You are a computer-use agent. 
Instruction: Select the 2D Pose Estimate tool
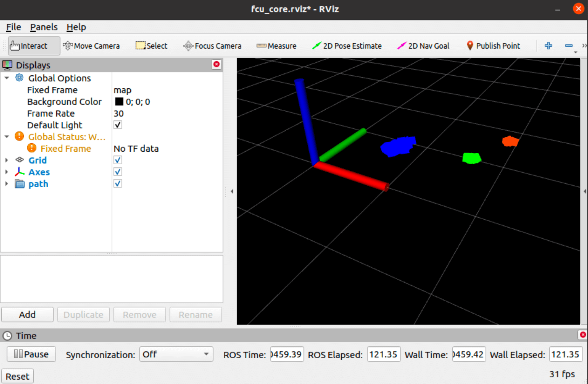pyautogui.click(x=347, y=46)
